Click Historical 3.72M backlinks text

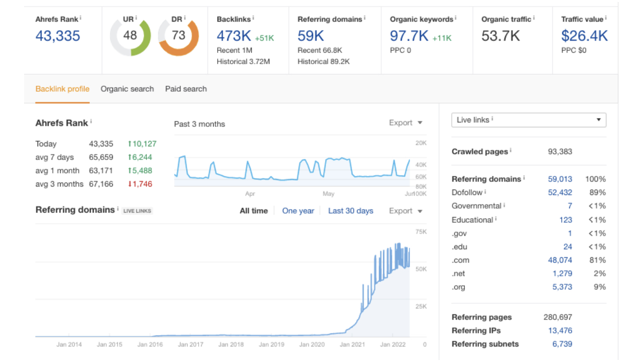pyautogui.click(x=244, y=62)
